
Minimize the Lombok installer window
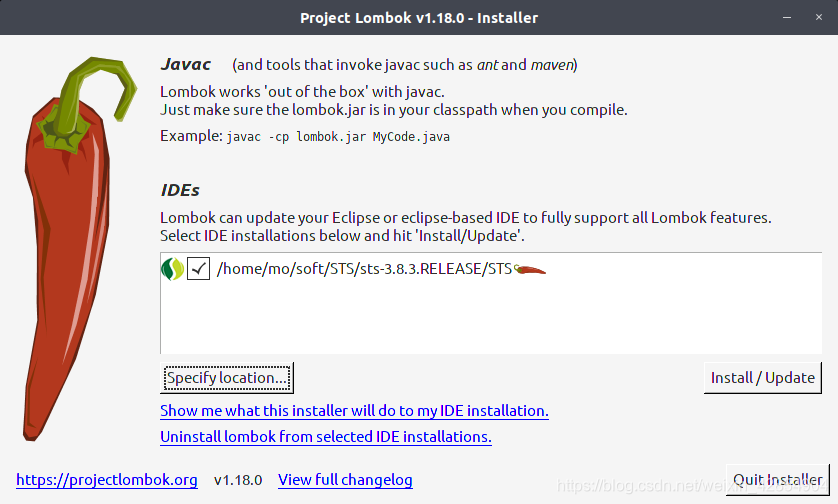pos(787,17)
